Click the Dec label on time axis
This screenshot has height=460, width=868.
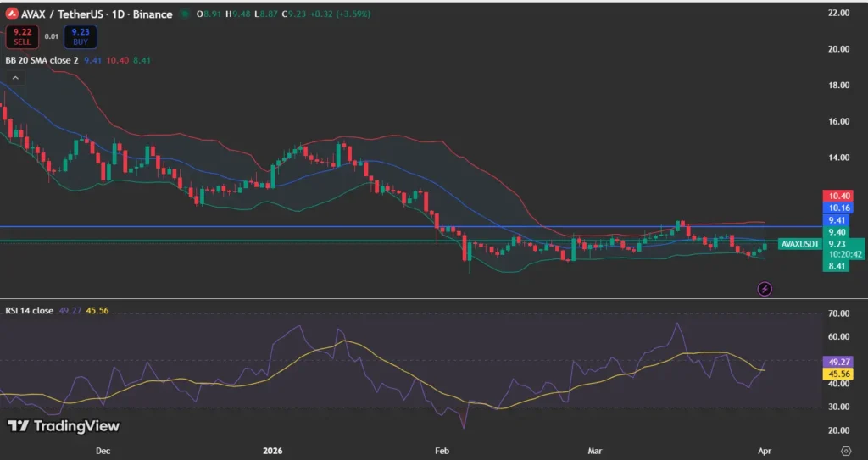103,451
